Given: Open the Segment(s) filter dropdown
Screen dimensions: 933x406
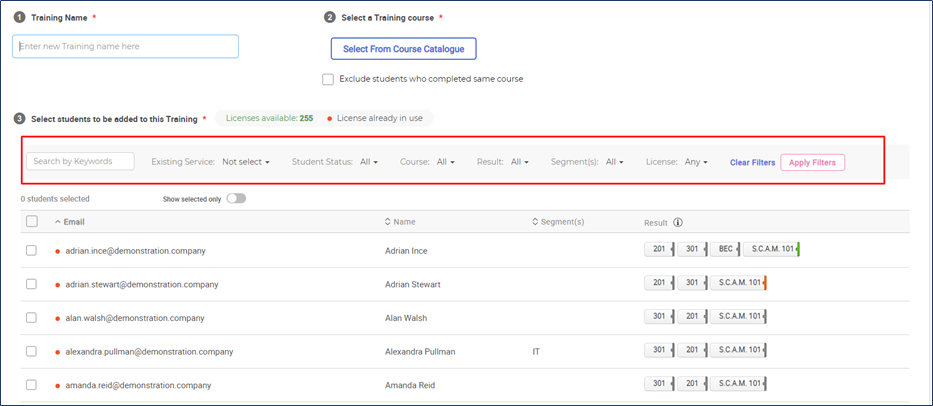Looking at the screenshot, I should [615, 162].
